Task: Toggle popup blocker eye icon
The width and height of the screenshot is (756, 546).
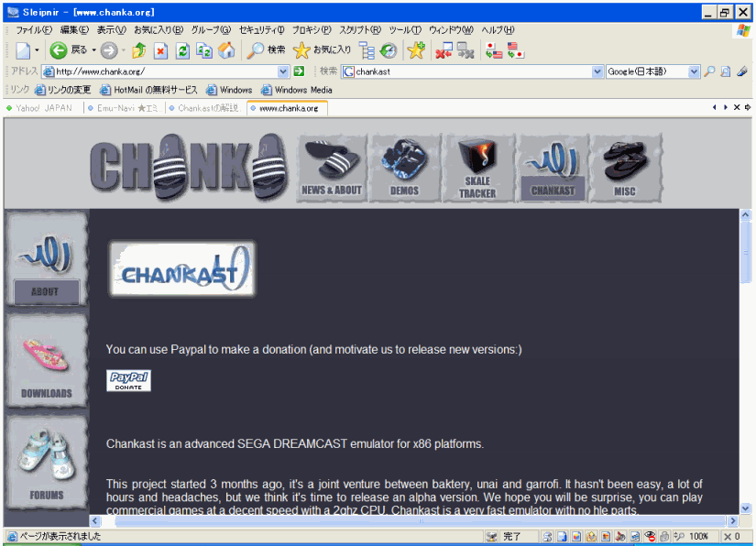Action: [650, 536]
